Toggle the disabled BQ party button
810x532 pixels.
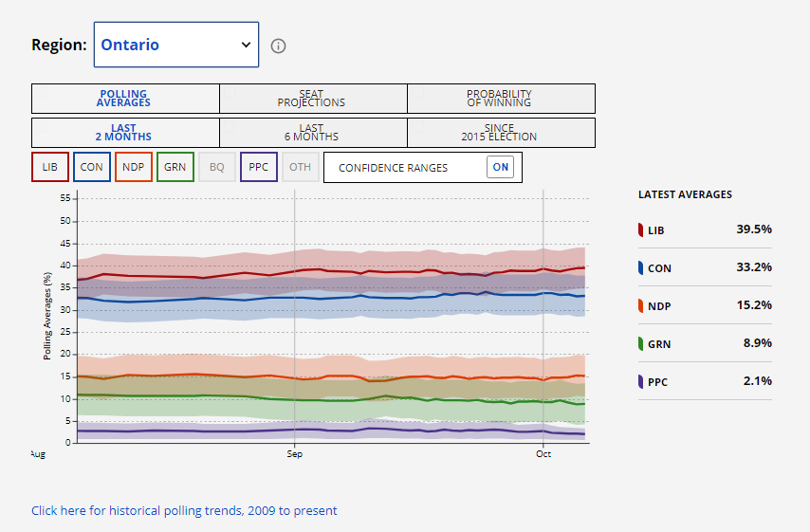(217, 167)
